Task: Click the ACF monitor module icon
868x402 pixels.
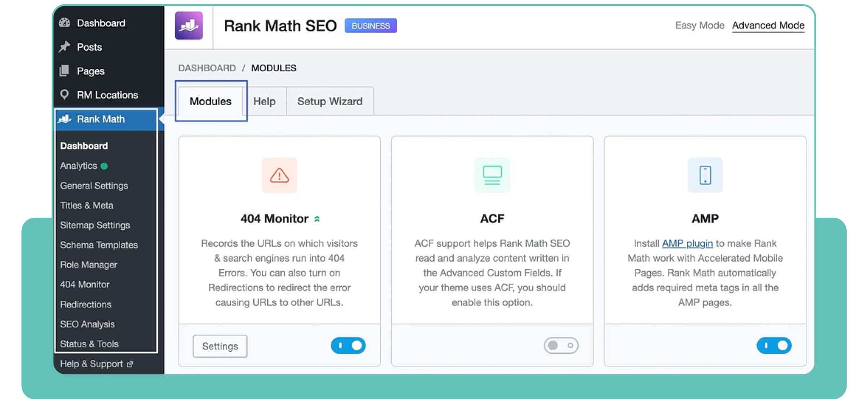Action: (x=492, y=175)
